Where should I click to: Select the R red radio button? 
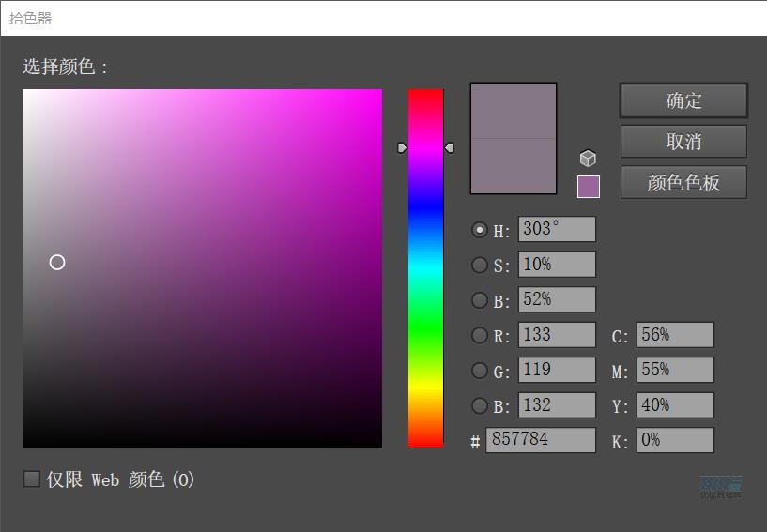(x=480, y=336)
